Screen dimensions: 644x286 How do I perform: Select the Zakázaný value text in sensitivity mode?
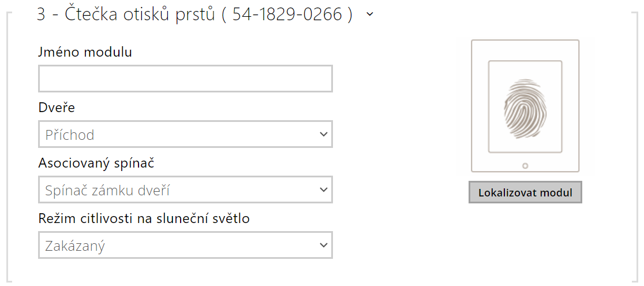[x=75, y=246]
